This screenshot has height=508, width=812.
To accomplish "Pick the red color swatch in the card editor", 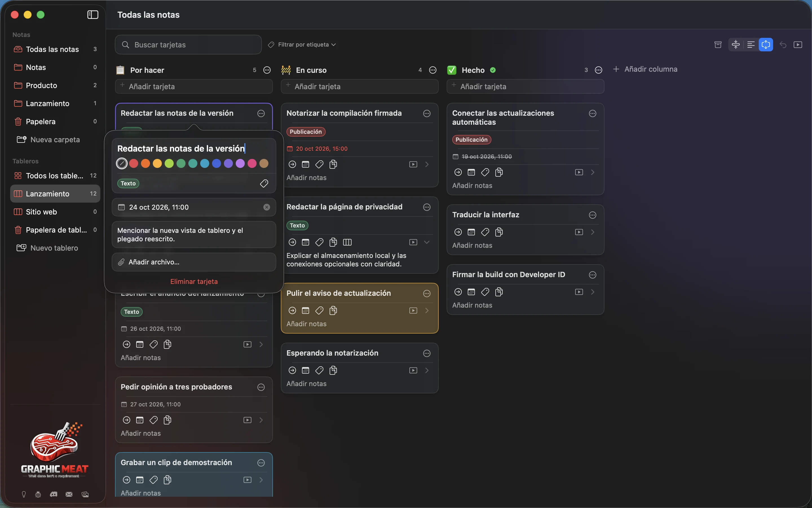I will point(134,164).
